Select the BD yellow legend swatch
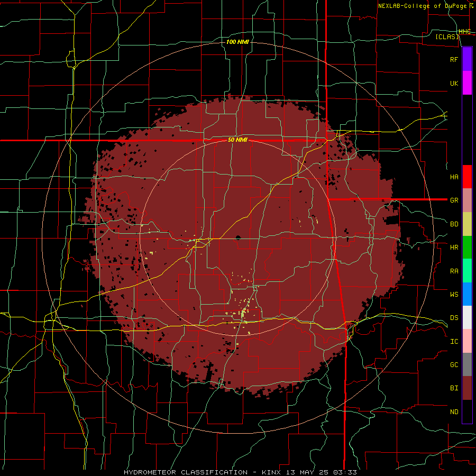 coord(467,224)
